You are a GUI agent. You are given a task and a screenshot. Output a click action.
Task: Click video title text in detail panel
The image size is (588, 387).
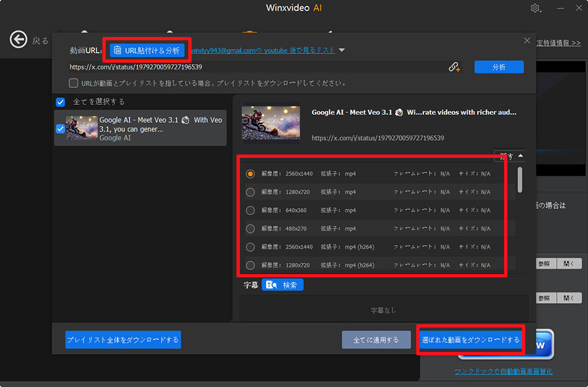click(414, 112)
